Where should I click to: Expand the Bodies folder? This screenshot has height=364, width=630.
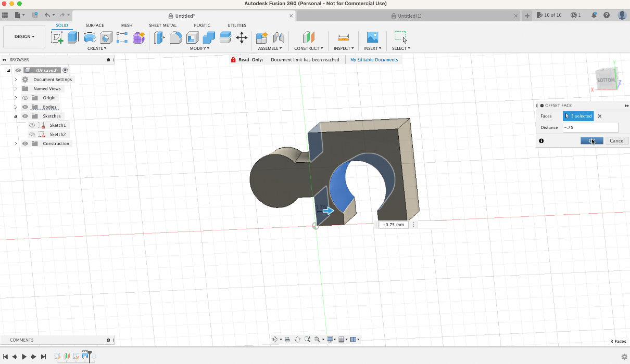point(16,107)
